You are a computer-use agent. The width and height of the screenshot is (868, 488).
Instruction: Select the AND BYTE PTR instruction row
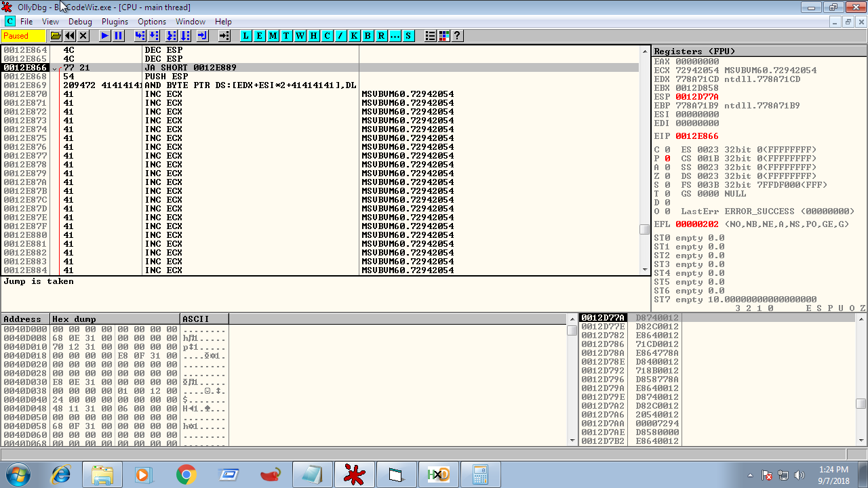320,85
